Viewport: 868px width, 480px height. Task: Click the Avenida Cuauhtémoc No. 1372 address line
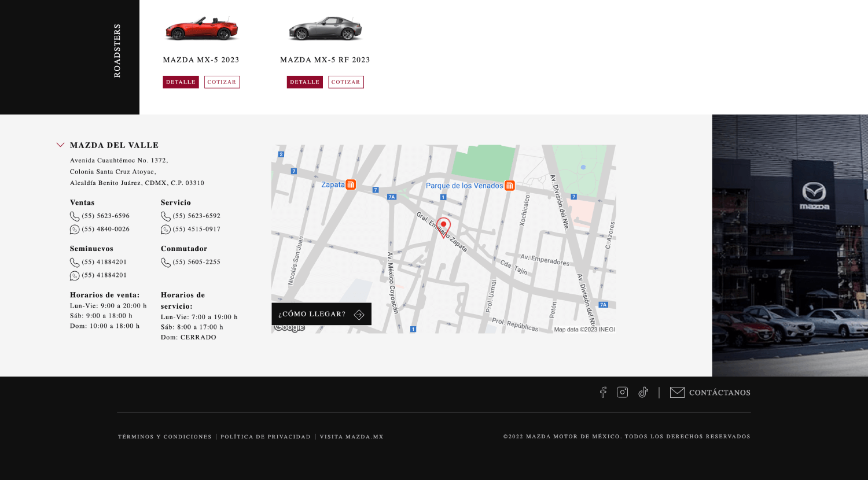[x=119, y=160]
